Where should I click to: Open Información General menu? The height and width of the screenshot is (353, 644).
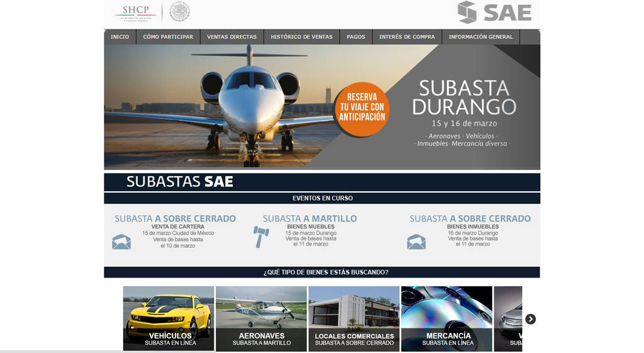pyautogui.click(x=480, y=37)
